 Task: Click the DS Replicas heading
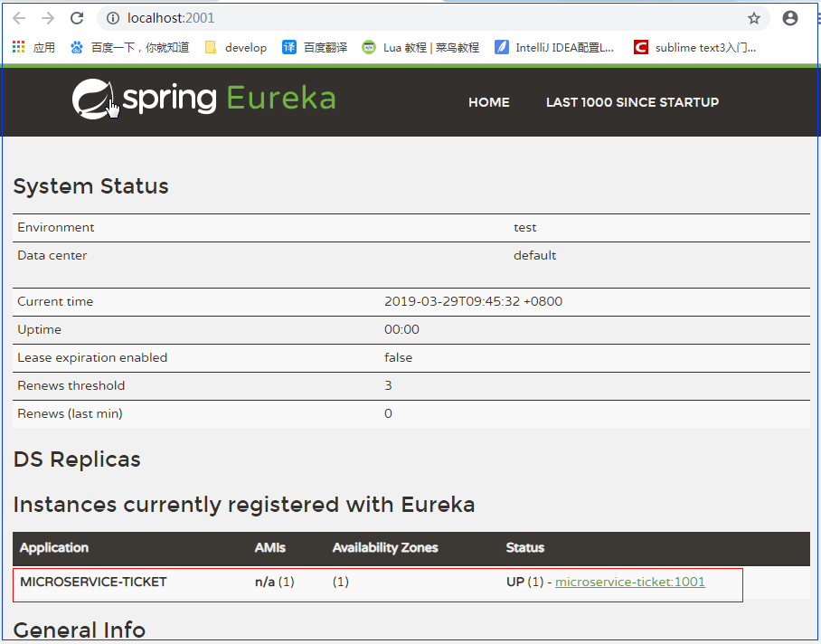(x=77, y=459)
